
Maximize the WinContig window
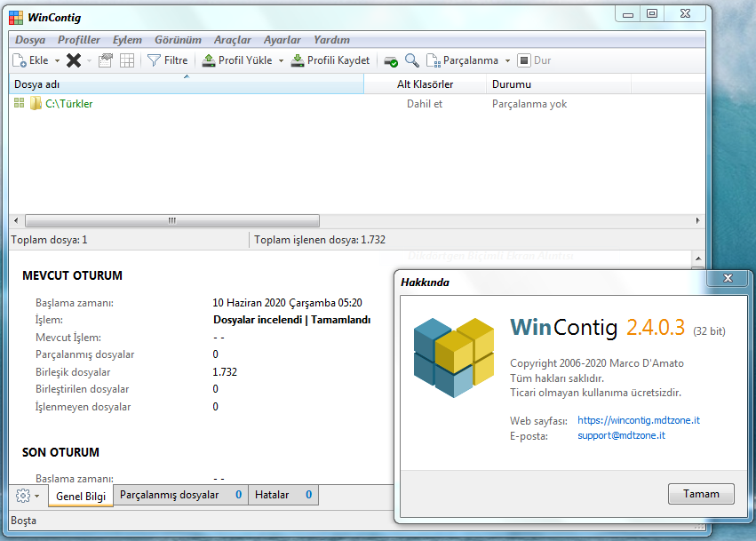(x=652, y=14)
